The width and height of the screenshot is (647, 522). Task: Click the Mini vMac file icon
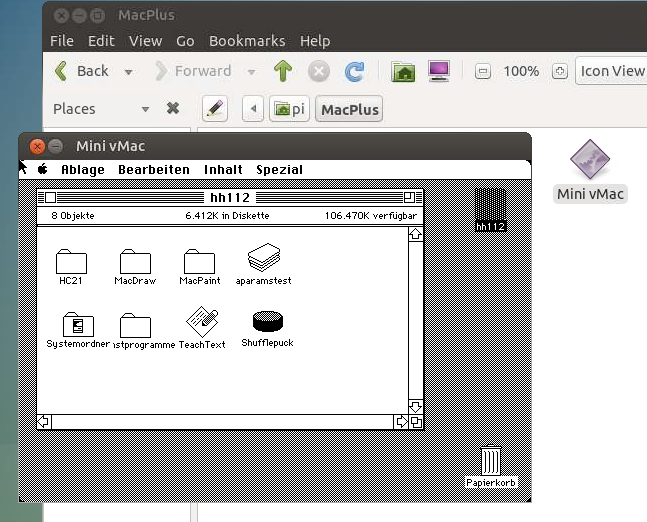tap(589, 161)
